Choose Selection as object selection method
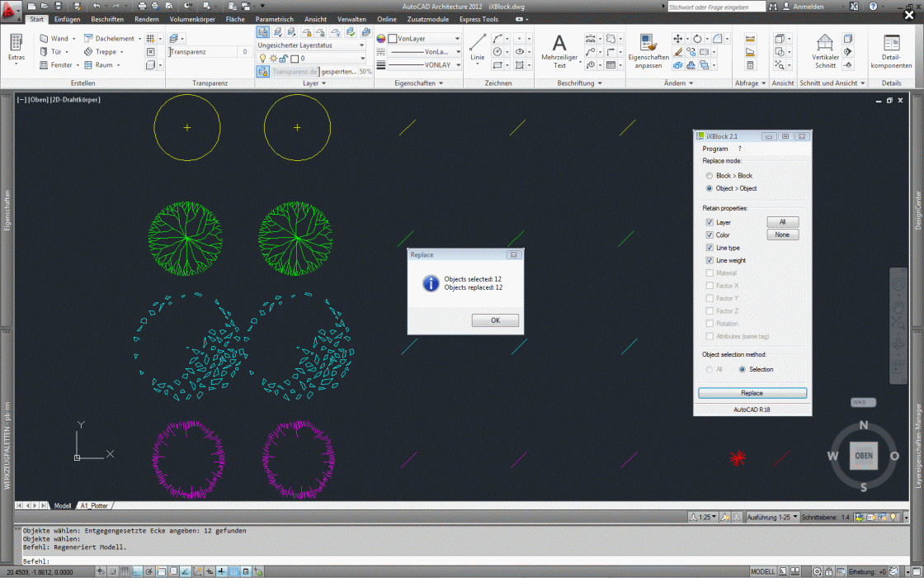Image resolution: width=924 pixels, height=578 pixels. 756,369
